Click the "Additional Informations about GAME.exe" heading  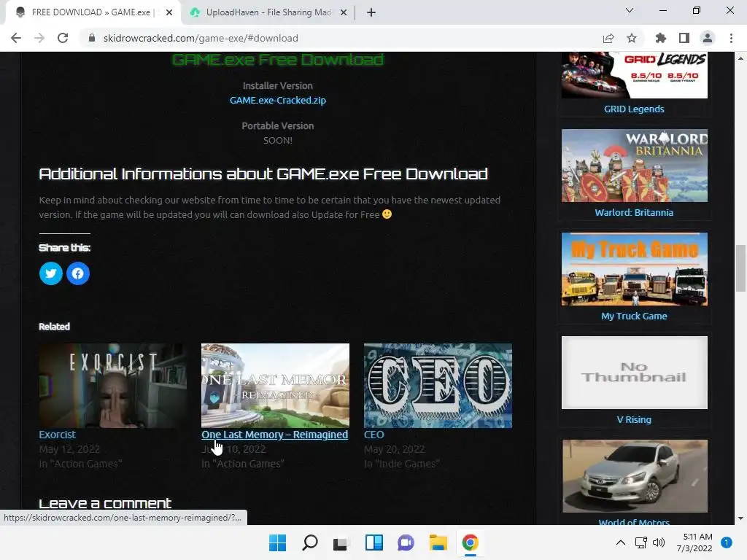click(263, 174)
